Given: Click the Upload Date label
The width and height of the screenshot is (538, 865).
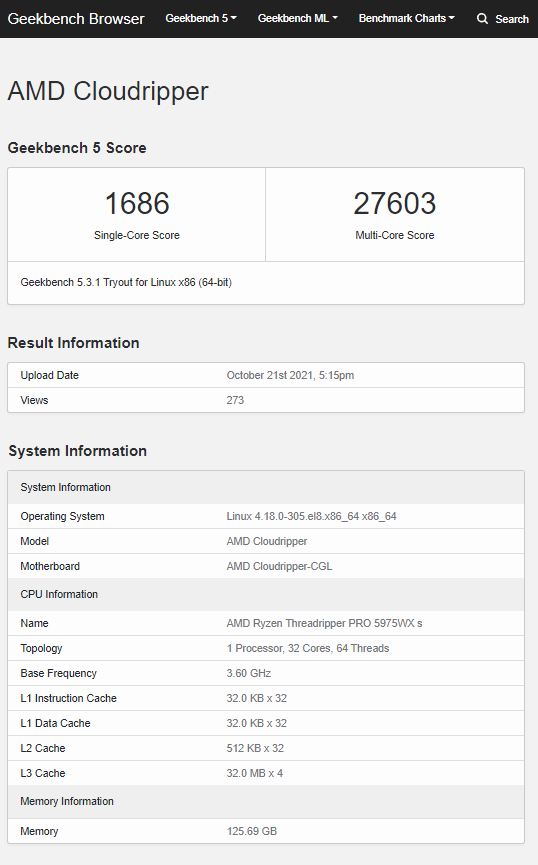Looking at the screenshot, I should 50,375.
